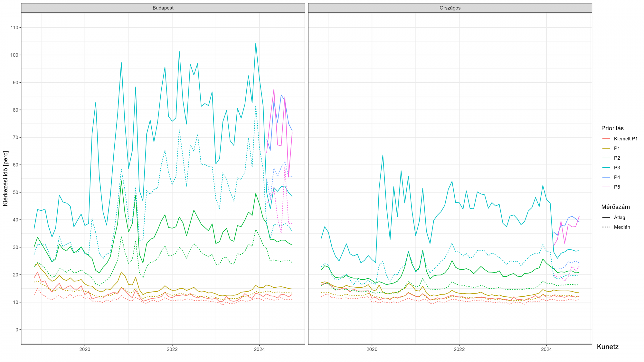The height and width of the screenshot is (362, 644).
Task: Click the Medián dotted line legend key
Action: point(606,227)
